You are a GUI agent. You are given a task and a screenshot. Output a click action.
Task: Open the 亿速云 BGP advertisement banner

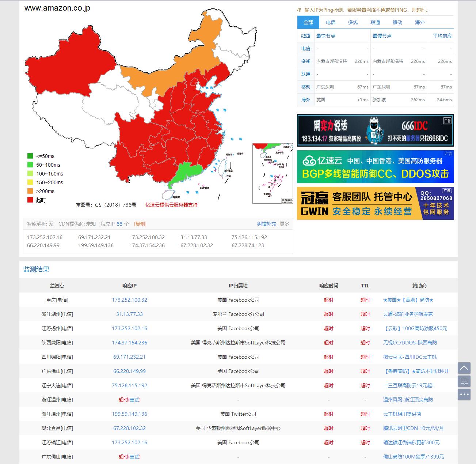[375, 167]
